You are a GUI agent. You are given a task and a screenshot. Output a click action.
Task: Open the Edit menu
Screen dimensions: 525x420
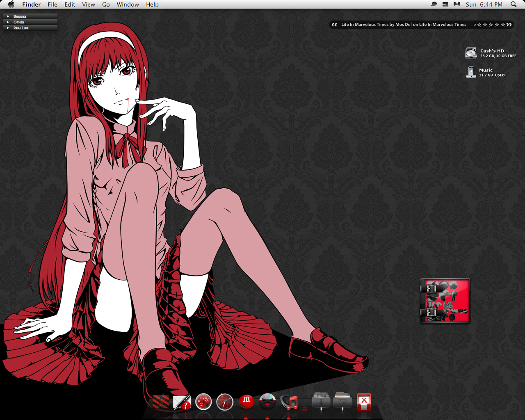[70, 5]
